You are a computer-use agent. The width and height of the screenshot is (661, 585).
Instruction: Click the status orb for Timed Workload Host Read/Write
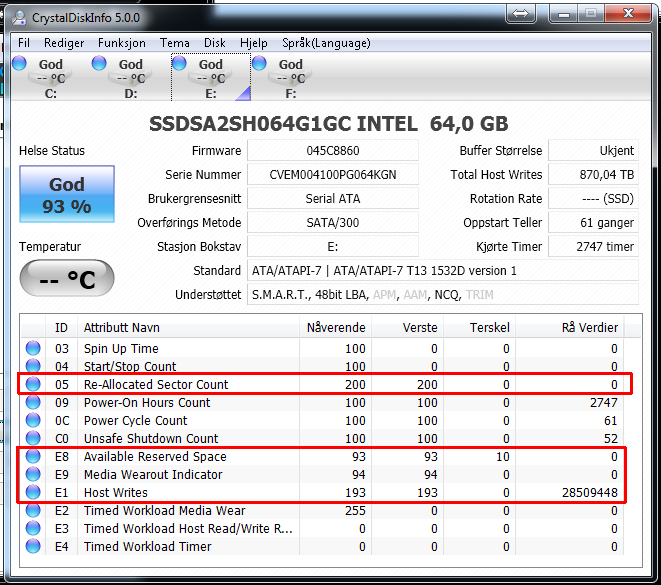(x=33, y=529)
